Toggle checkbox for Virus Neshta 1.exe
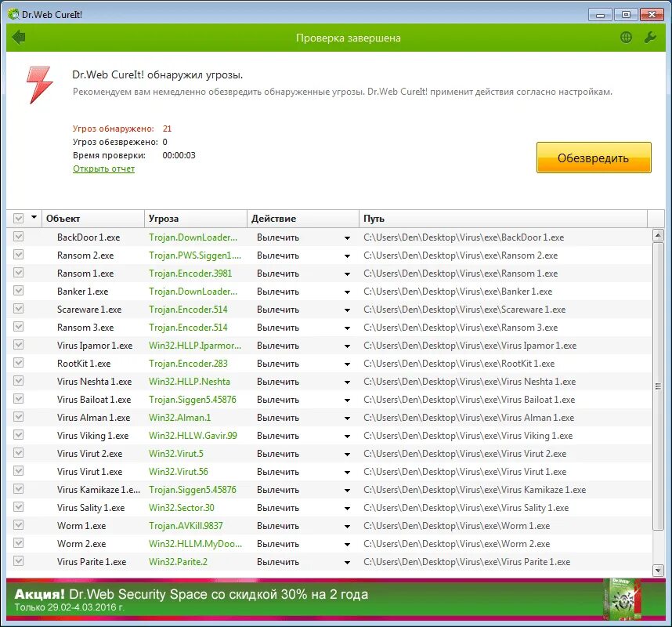 coord(19,381)
